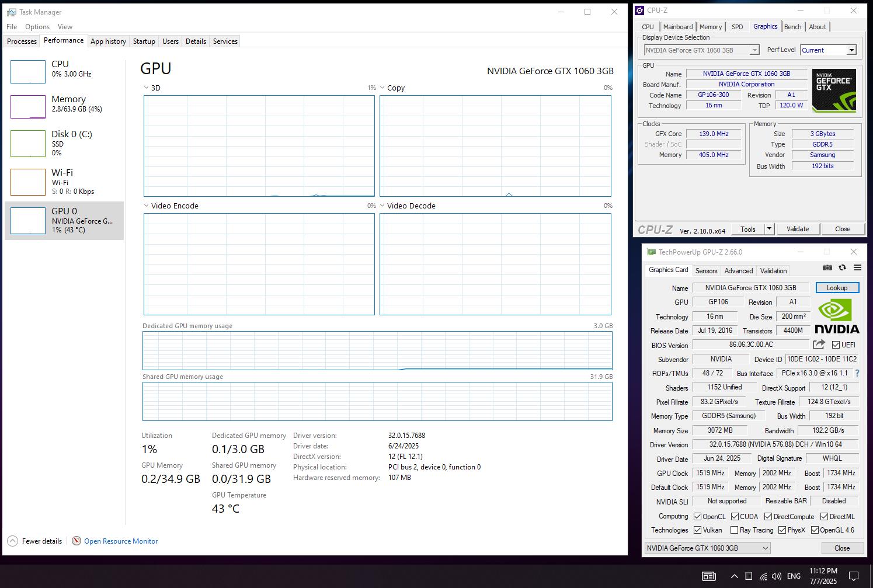Open the Mainboard tab in CPU-Z
873x588 pixels.
click(678, 27)
